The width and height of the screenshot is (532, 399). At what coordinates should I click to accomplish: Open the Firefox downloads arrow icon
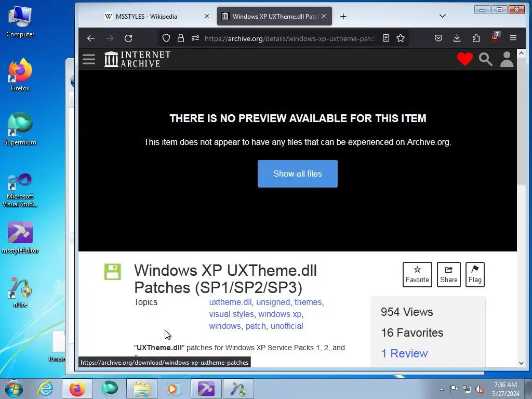457,38
